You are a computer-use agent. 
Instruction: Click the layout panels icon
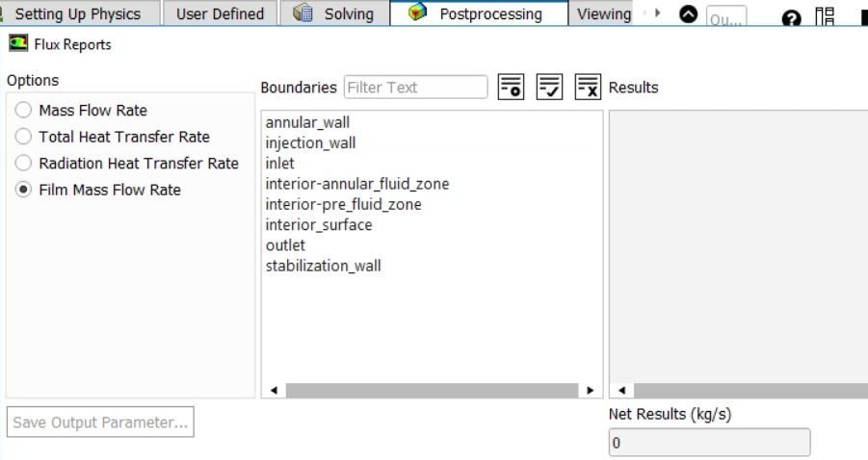click(x=825, y=16)
